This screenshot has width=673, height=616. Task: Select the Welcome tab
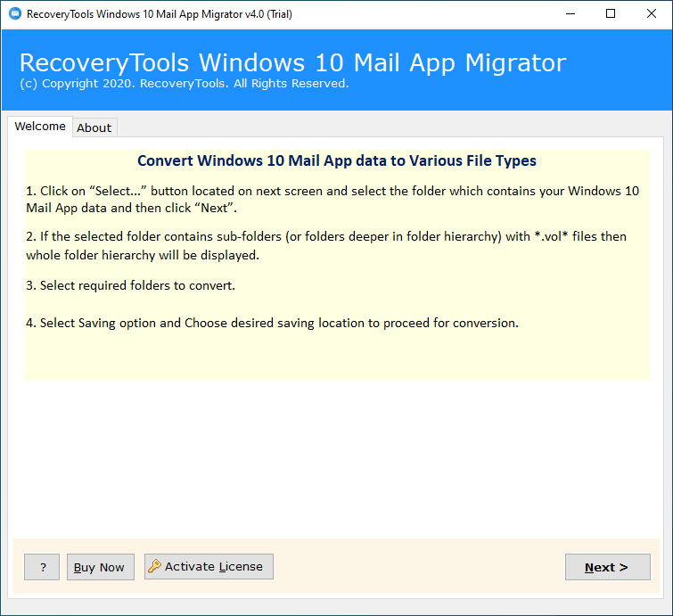40,127
